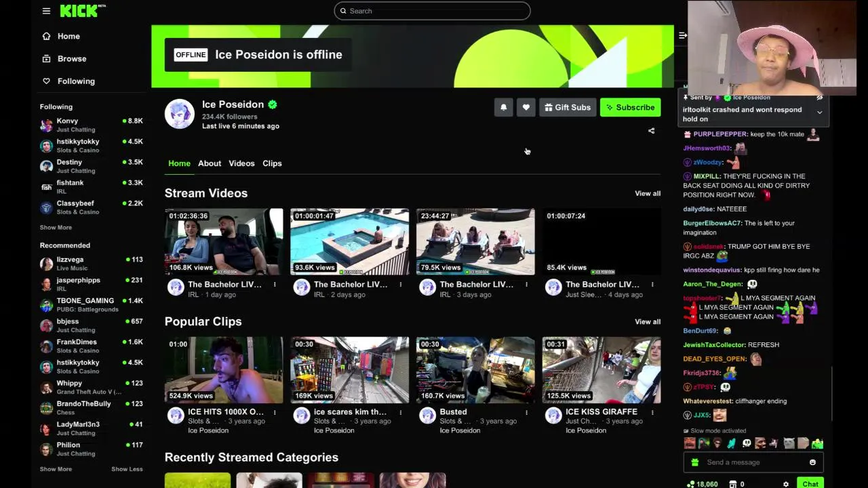Viewport: 868px width, 488px height.
Task: Collapse Recommended list with Show Less
Action: 127,469
